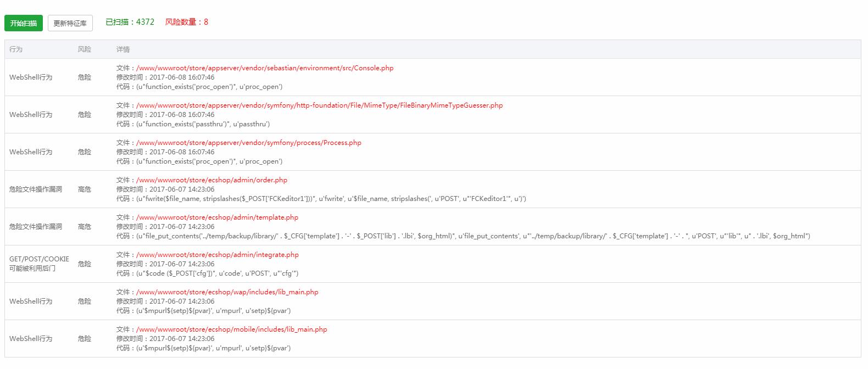
Task: Select WebShell行为 in the Console.php row
Action: coord(31,77)
